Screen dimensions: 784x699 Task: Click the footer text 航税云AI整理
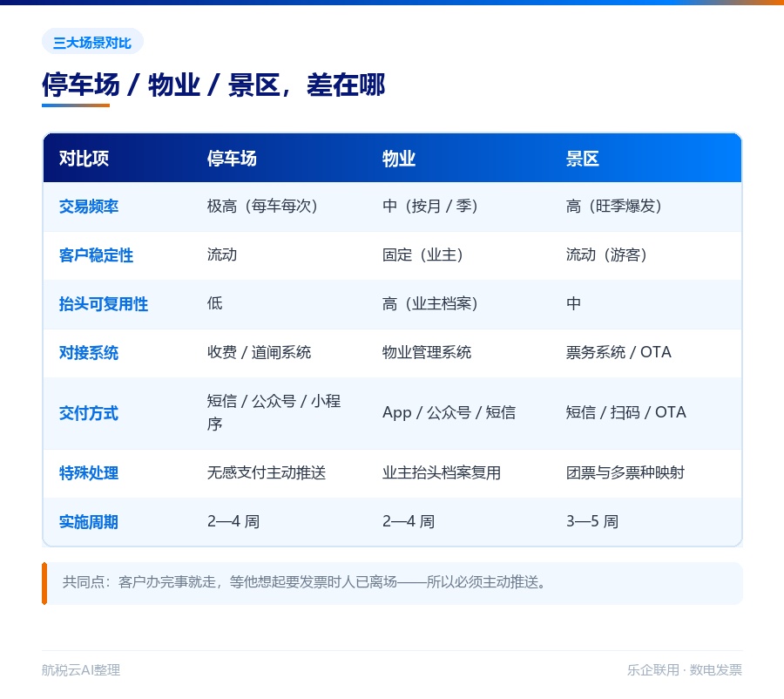81,669
